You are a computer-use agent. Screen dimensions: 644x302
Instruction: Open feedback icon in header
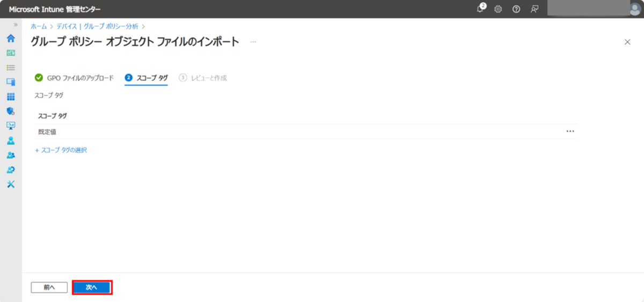point(535,9)
